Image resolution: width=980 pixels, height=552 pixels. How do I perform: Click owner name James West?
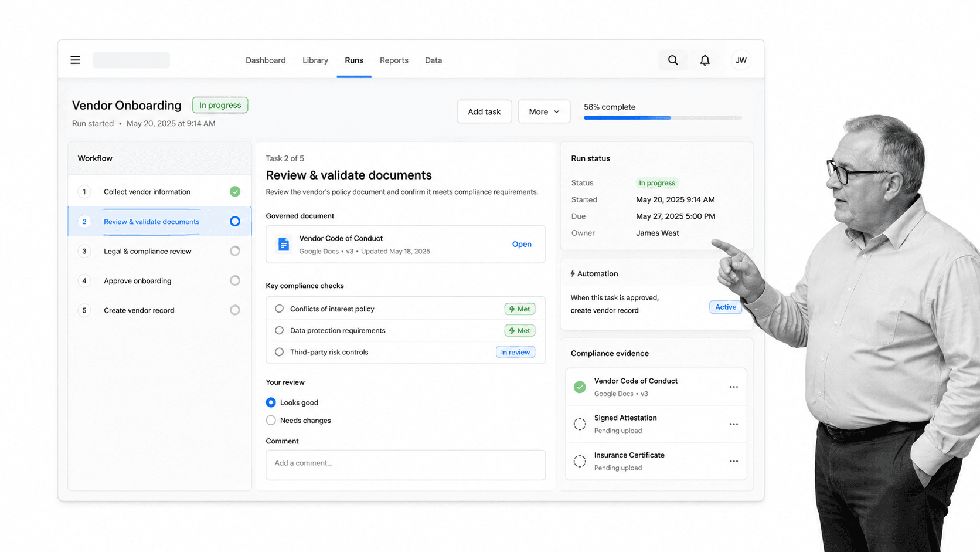point(657,233)
